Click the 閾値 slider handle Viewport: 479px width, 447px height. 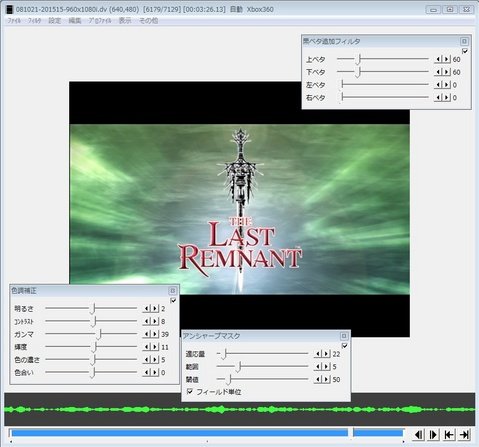point(229,379)
